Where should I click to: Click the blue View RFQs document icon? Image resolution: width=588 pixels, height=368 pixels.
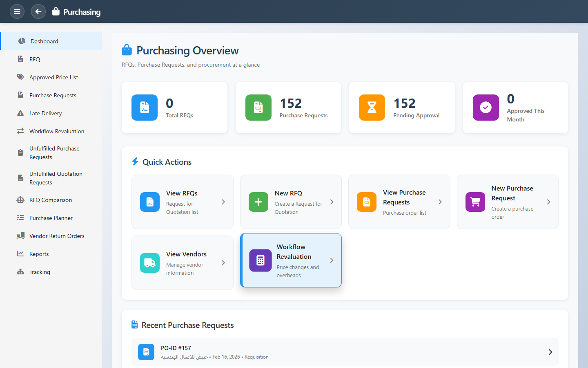pos(150,202)
